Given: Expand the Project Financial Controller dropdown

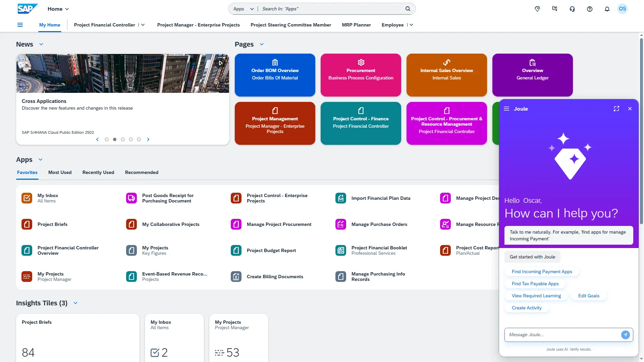Looking at the screenshot, I should point(143,25).
